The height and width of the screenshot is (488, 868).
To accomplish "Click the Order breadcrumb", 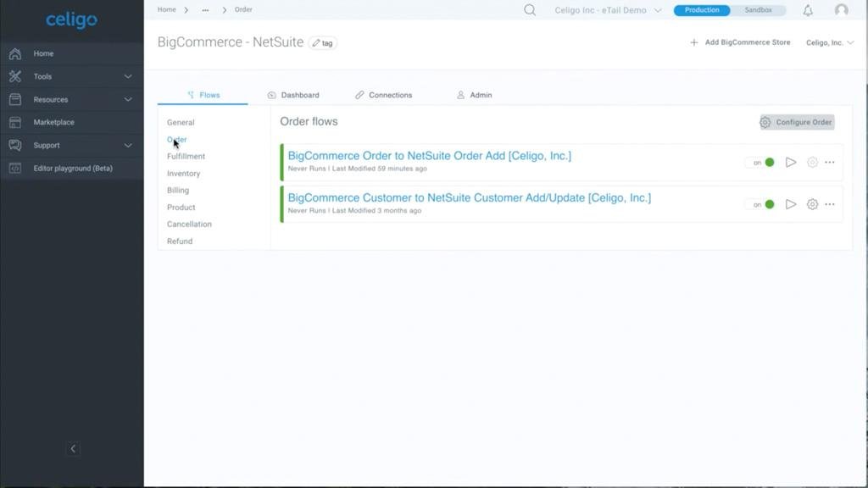I will pos(243,10).
